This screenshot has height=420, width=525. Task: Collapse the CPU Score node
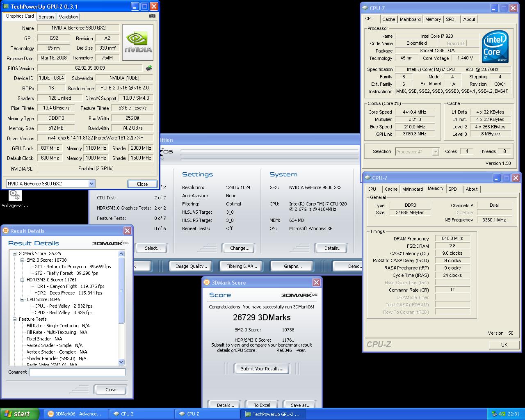point(23,299)
